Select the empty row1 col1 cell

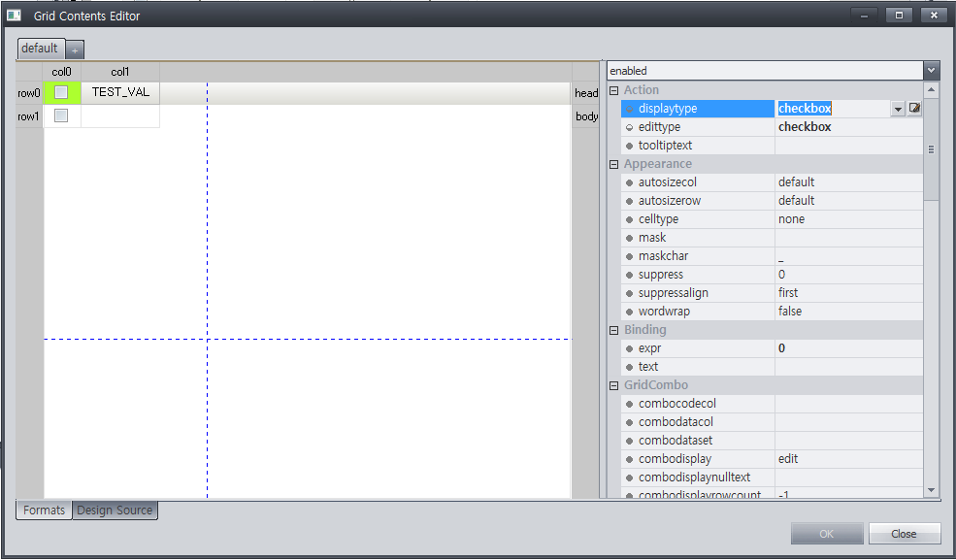tap(120, 116)
